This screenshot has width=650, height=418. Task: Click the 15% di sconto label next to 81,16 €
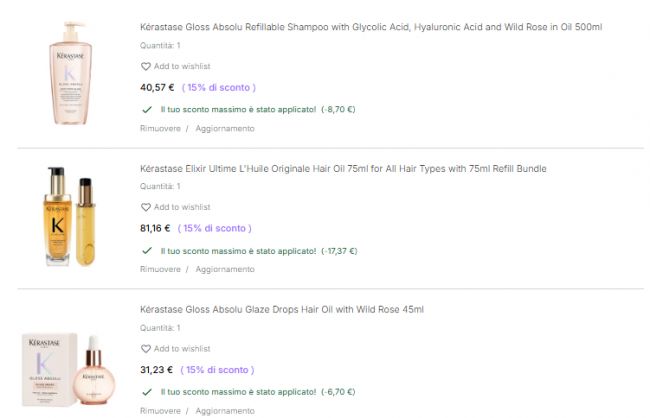(218, 228)
